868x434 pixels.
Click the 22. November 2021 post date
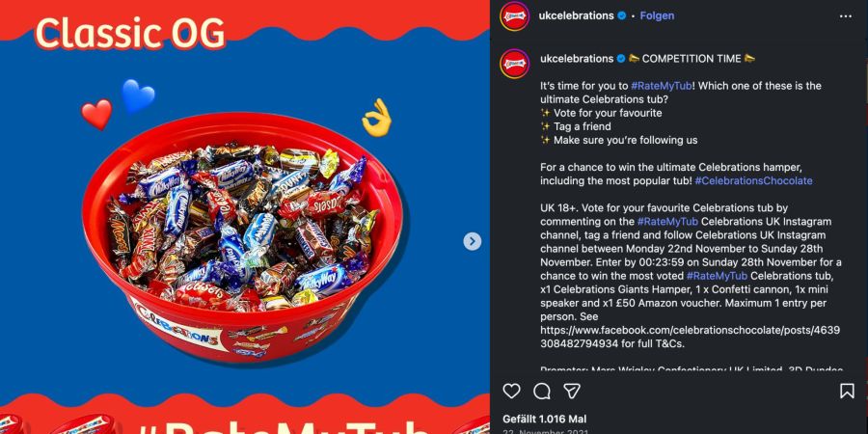point(546,431)
